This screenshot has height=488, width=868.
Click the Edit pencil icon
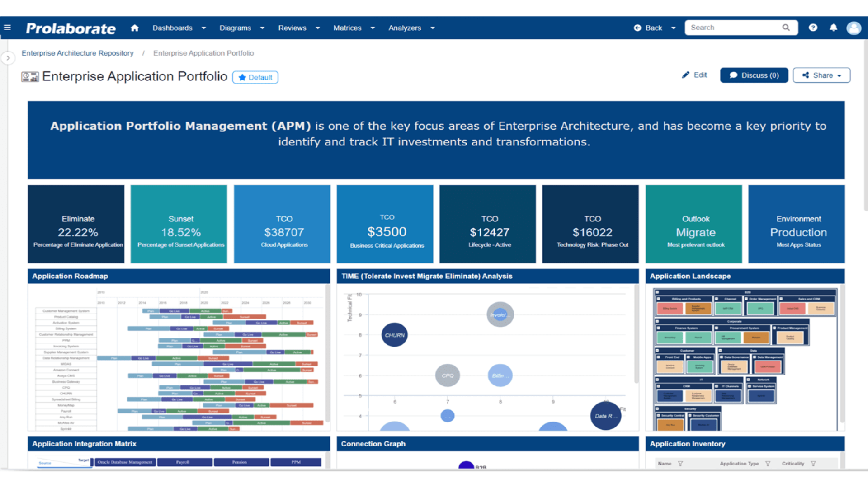(x=685, y=75)
